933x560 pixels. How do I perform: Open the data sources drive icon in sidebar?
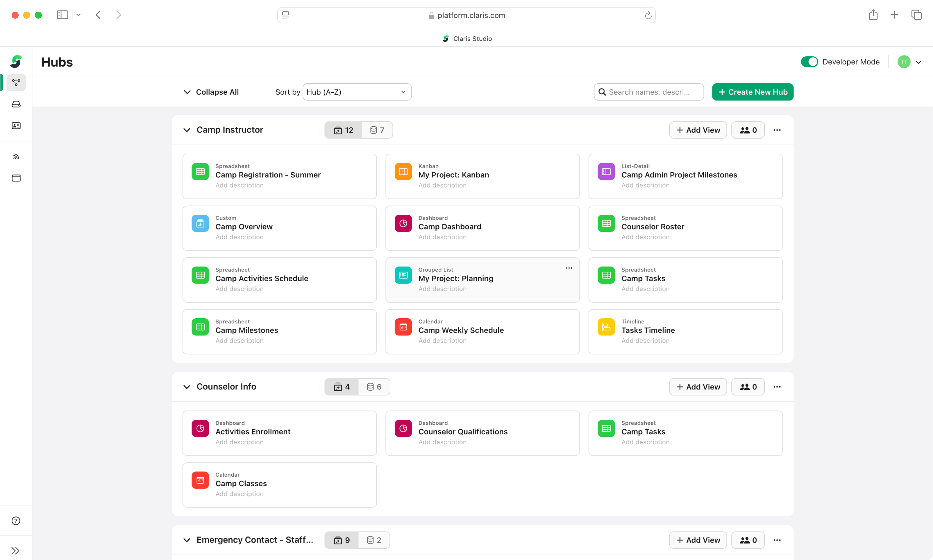(16, 104)
